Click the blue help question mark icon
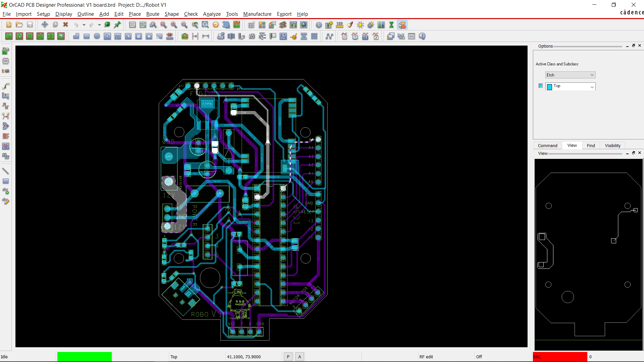The height and width of the screenshot is (362, 644). coord(422,36)
